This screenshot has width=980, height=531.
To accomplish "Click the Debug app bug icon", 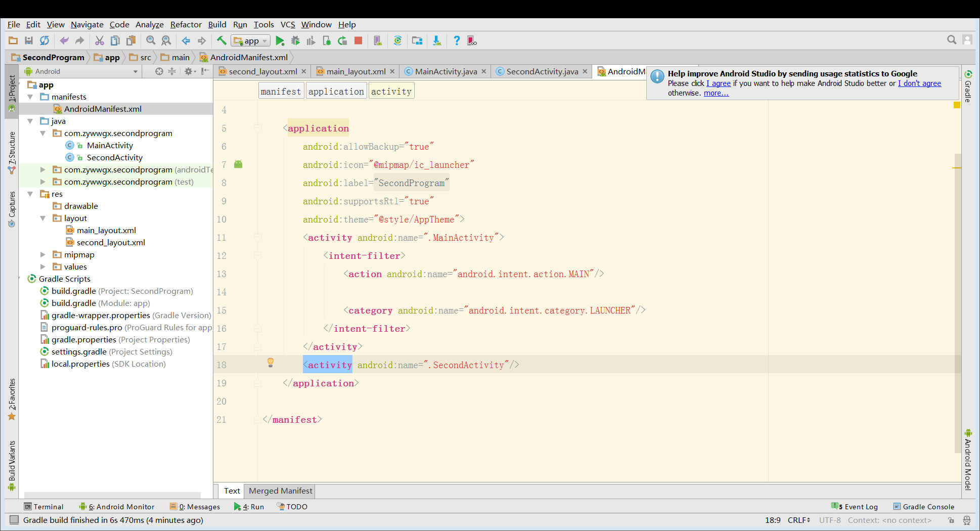I will pyautogui.click(x=295, y=41).
